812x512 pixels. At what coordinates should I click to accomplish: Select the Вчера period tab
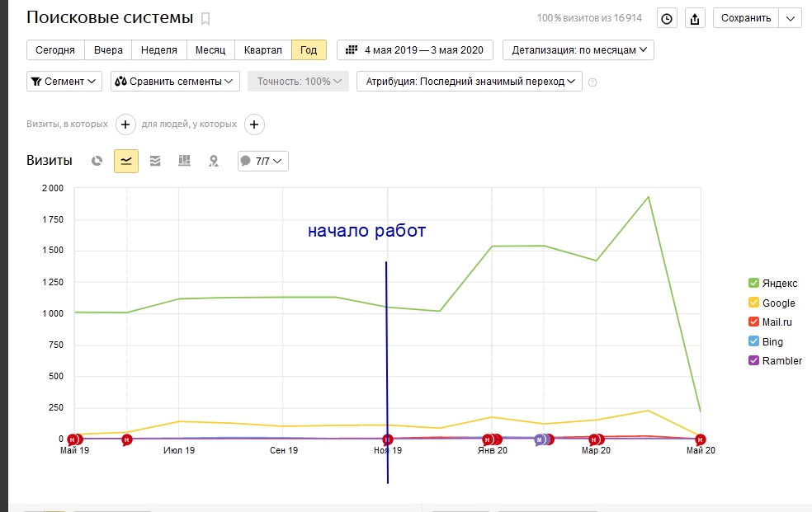point(108,49)
